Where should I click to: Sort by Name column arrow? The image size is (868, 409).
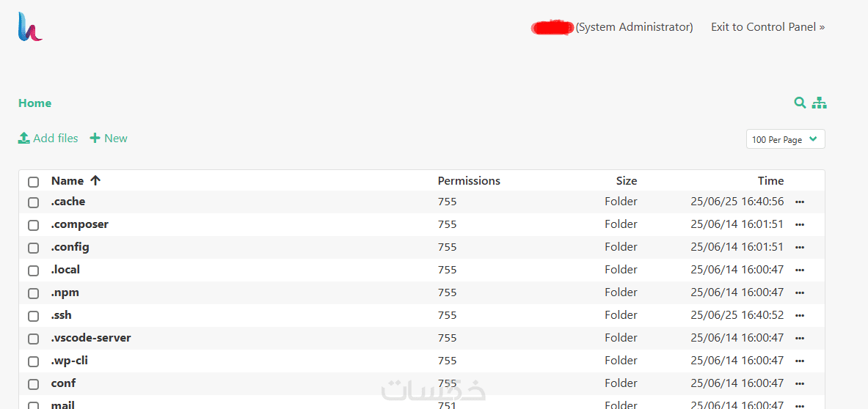95,180
